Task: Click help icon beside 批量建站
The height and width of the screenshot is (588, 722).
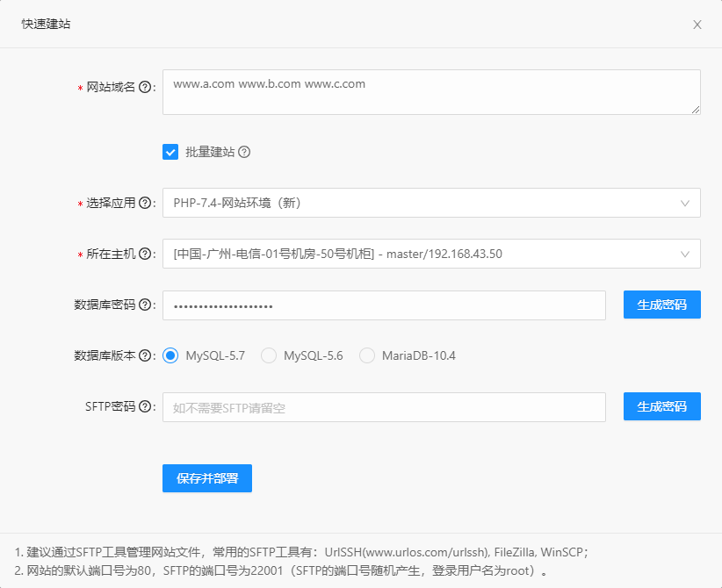Action: (244, 152)
